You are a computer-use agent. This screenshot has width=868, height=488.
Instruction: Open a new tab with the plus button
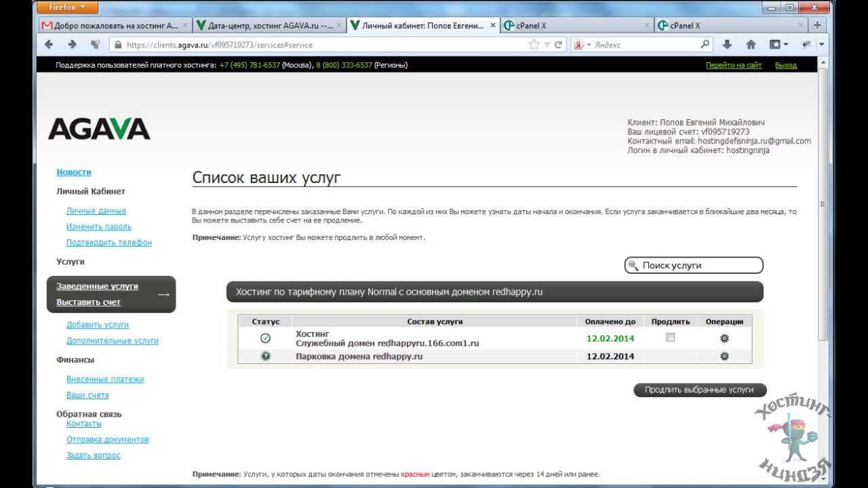pos(818,25)
